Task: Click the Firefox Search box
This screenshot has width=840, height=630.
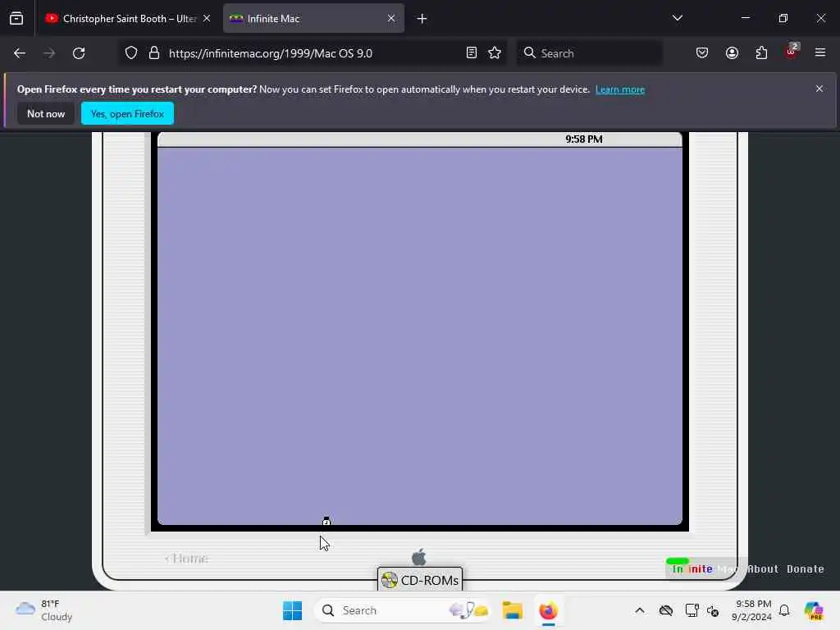Action: click(x=589, y=53)
